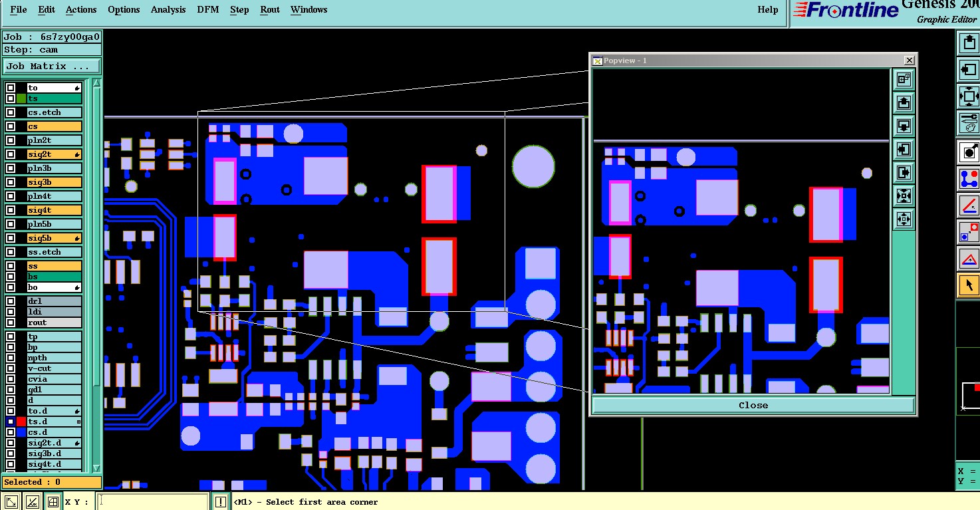Open the File menu
This screenshot has height=510, width=980.
pos(19,9)
